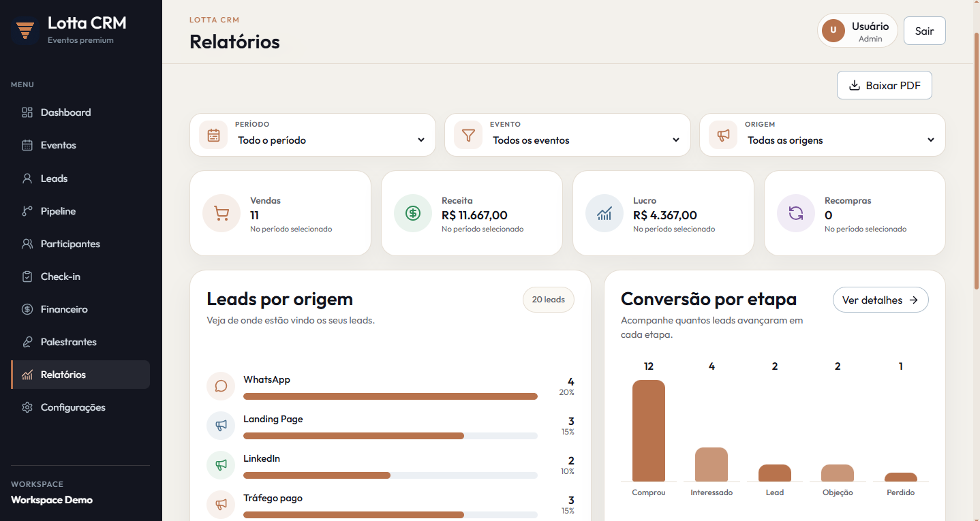
Task: Click the Leads person icon in sidebar
Action: pos(27,178)
